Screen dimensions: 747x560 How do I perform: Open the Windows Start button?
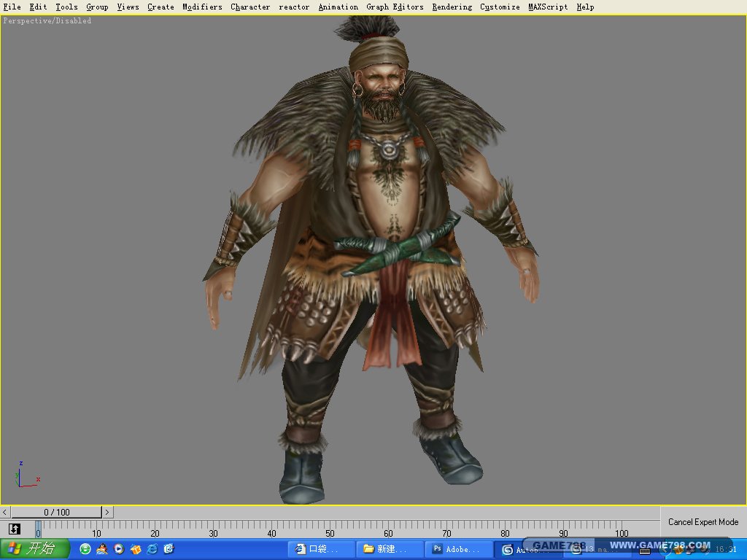tap(34, 549)
